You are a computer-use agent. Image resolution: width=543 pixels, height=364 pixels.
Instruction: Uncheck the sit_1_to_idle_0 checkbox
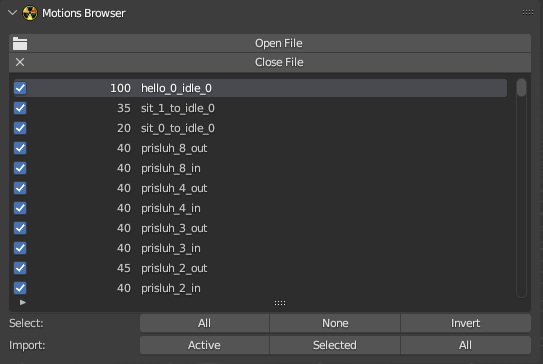[20, 108]
